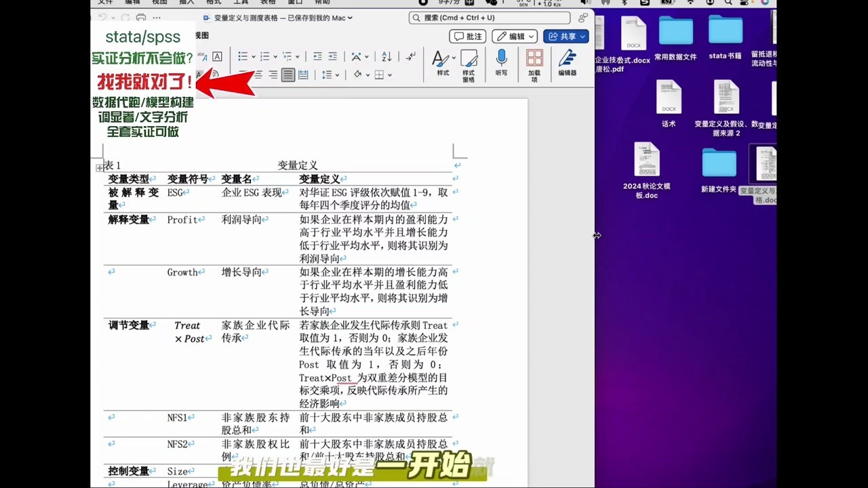Open the 工具 menu in menu bar
This screenshot has width=868, height=488.
pyautogui.click(x=241, y=3)
